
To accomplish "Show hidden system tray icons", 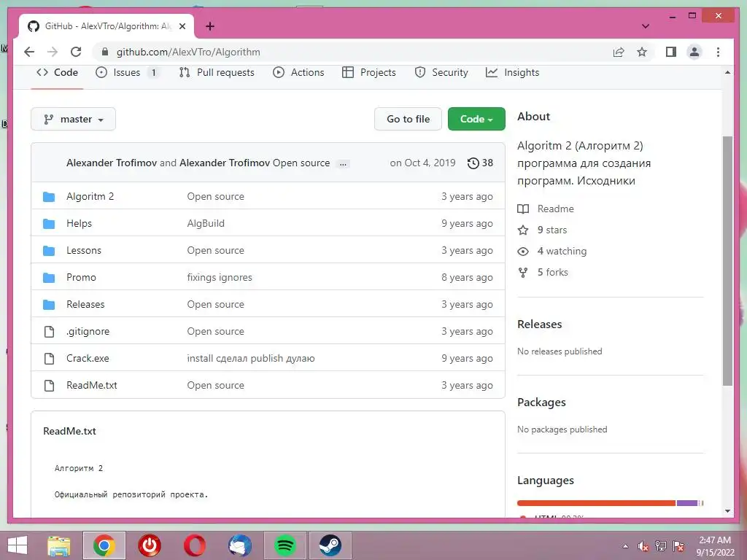I will pyautogui.click(x=625, y=546).
